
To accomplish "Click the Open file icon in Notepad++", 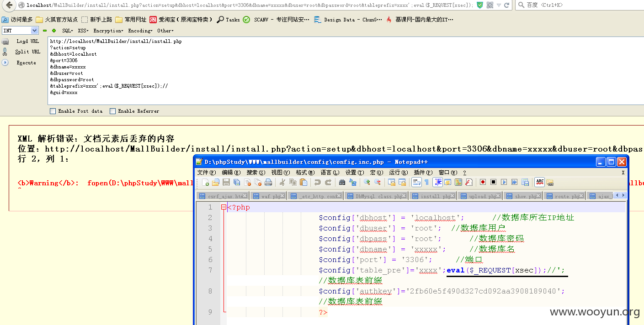I will tap(216, 182).
